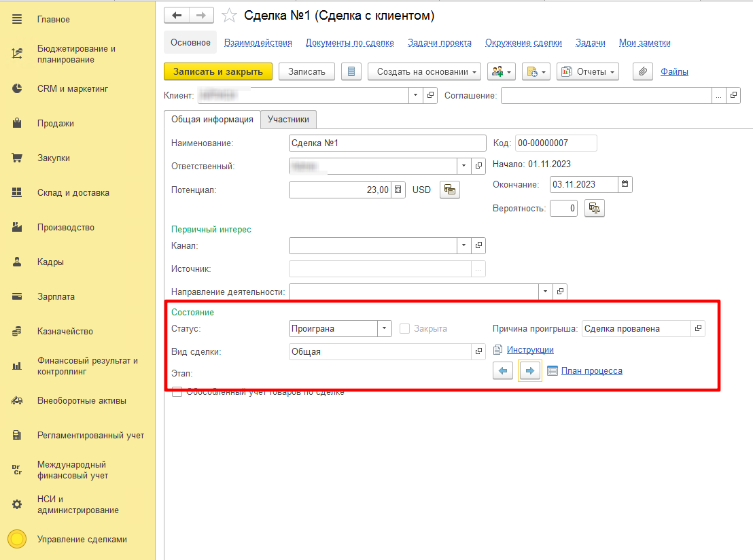753x560 pixels.
Task: Toggle the Закрыта checkbox
Action: (x=405, y=329)
